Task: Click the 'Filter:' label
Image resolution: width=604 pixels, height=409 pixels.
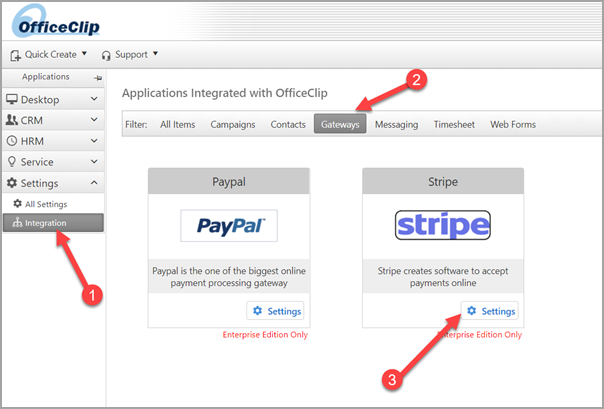Action: coord(136,124)
